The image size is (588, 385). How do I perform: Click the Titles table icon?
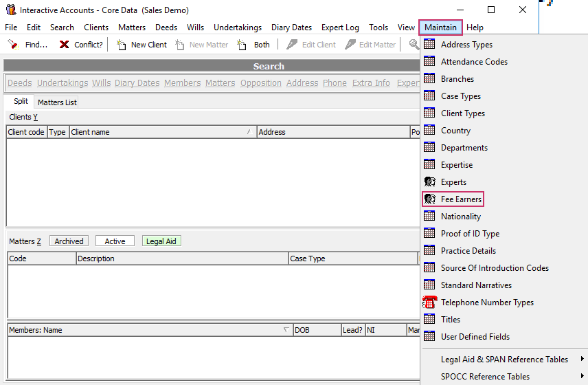(429, 319)
